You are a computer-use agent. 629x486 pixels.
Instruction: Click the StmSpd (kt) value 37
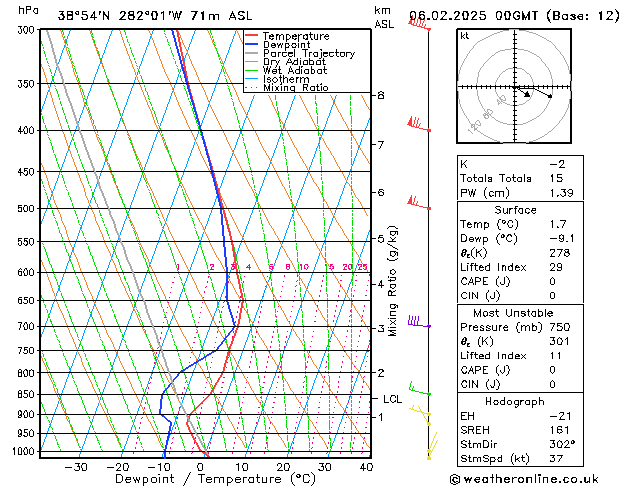pos(556,458)
